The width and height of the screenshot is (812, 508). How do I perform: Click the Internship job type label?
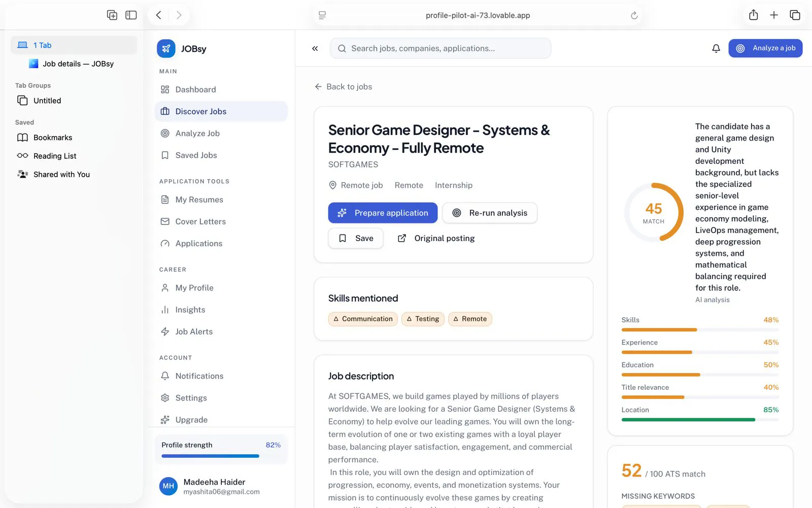click(x=454, y=185)
